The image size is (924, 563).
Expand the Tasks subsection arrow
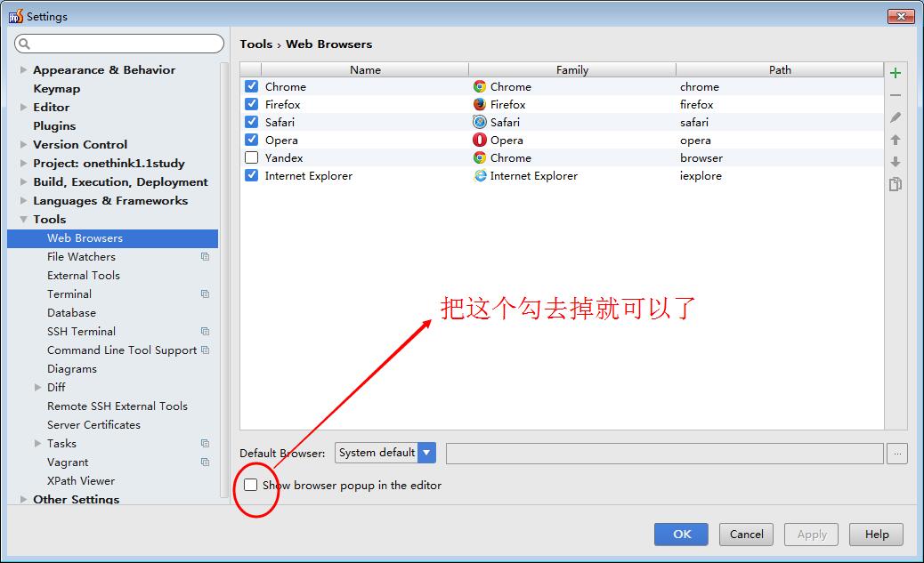click(x=37, y=444)
